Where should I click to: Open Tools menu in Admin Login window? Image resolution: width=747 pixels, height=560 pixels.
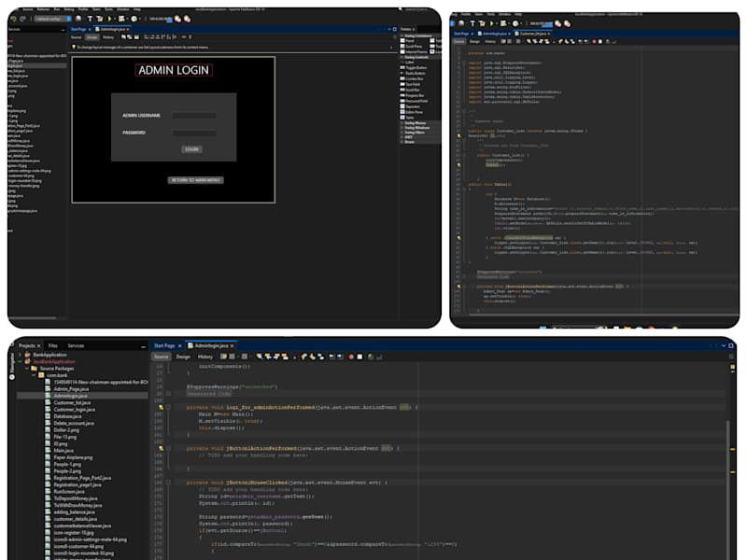tap(108, 9)
